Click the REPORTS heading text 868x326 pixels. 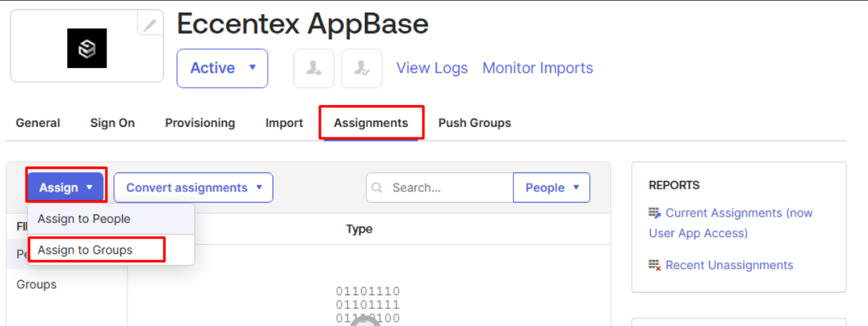click(x=674, y=185)
